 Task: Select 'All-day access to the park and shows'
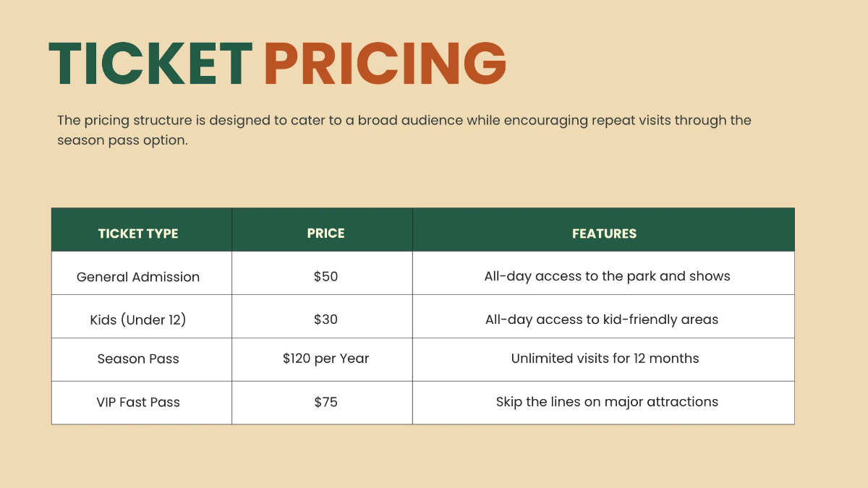tap(607, 276)
